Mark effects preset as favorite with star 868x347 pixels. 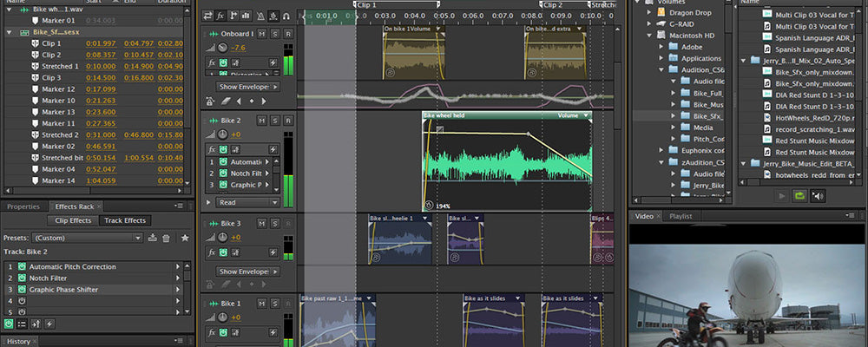point(184,237)
